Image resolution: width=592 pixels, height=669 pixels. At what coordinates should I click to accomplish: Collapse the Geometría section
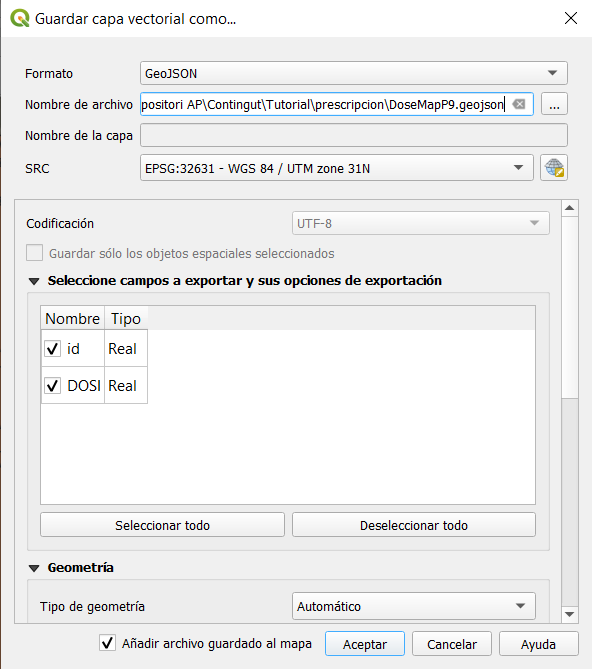34,568
